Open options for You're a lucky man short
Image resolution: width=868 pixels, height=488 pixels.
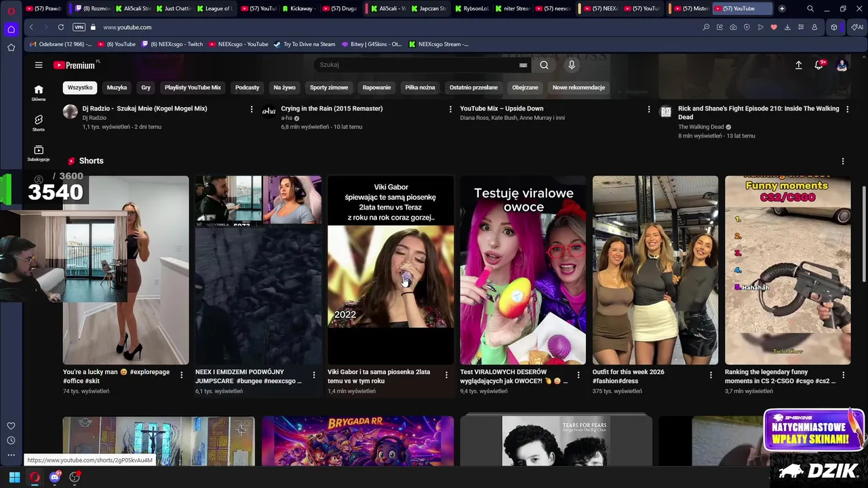[x=181, y=375]
